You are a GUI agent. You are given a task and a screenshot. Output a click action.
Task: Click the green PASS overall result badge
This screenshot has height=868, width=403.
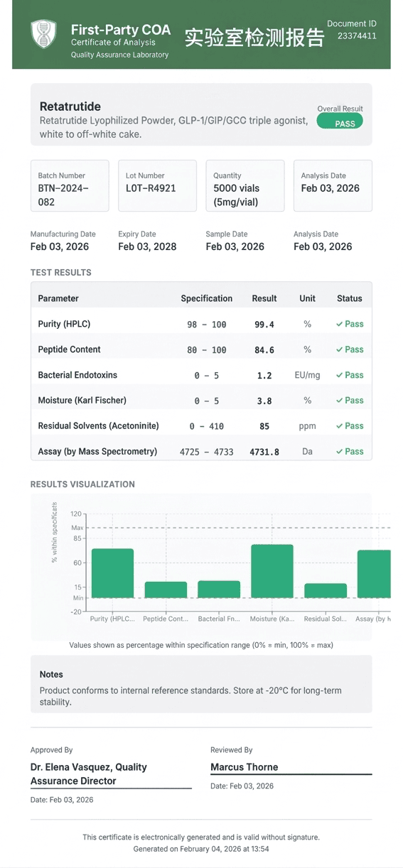coord(340,122)
